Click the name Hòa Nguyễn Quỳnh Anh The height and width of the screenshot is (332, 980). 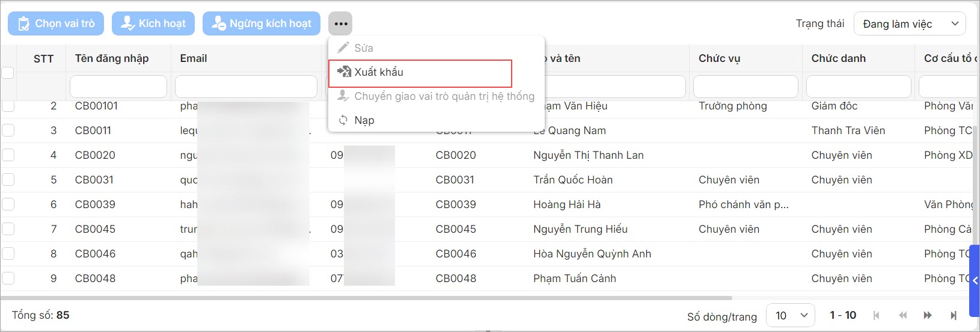pyautogui.click(x=592, y=254)
